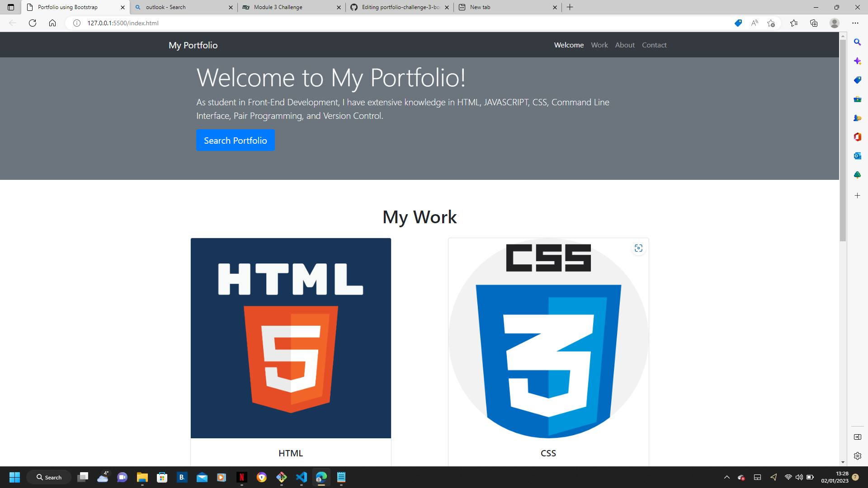Hide the Edge sidebar panel
The height and width of the screenshot is (488, 868).
tap(857, 437)
